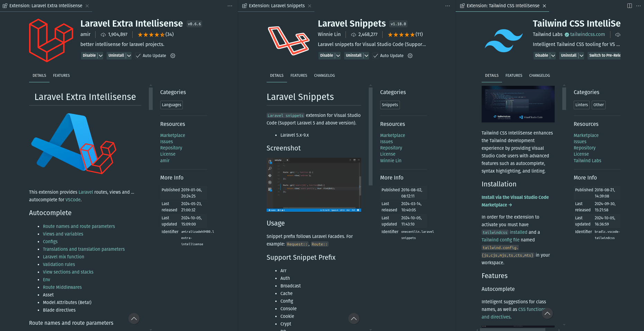Open more actions for the Laravel Extra Intellisense tab group

pos(230,6)
